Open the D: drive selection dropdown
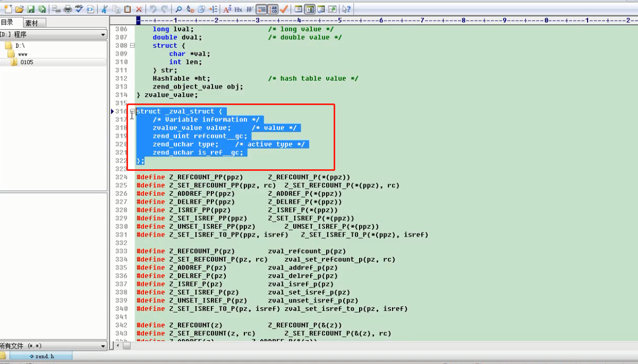This screenshot has width=638, height=364. click(103, 34)
